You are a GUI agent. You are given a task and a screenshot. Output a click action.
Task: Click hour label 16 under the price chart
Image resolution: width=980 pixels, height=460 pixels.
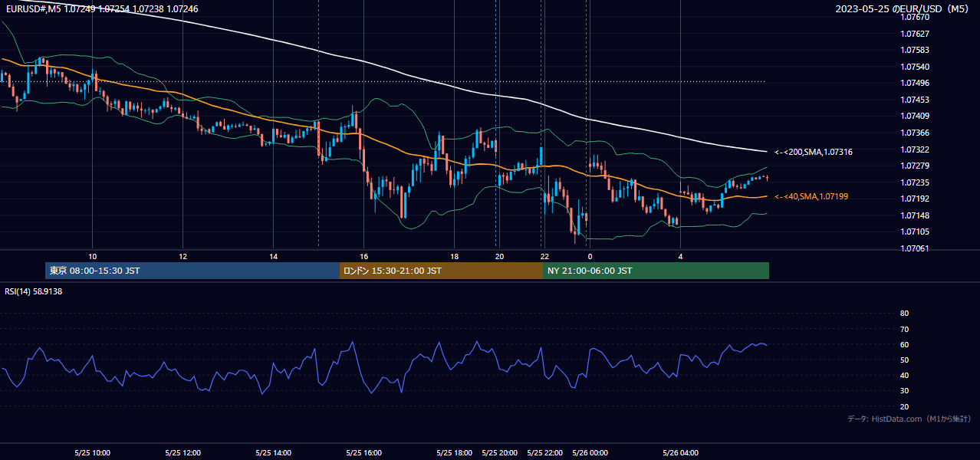(363, 256)
